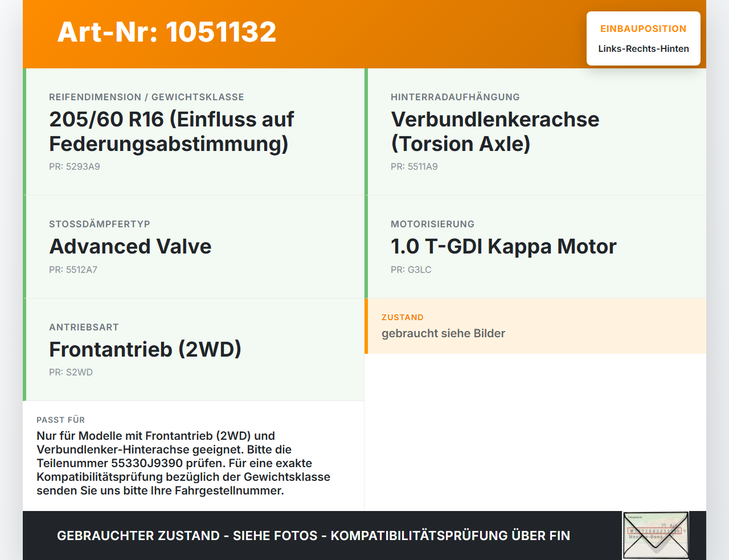Select gebraucht siehe Bilder condition text
This screenshot has height=560, width=729.
443,334
